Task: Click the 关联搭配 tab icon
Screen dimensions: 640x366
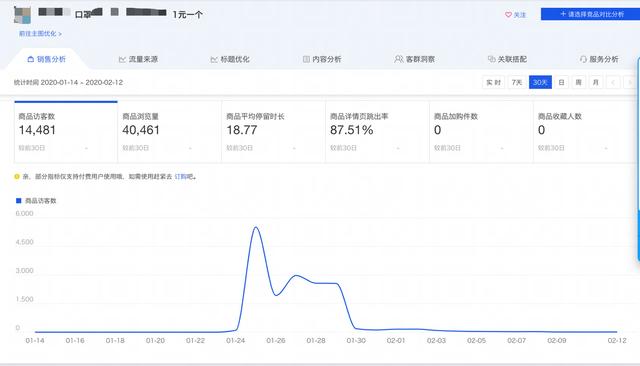Action: [491, 59]
